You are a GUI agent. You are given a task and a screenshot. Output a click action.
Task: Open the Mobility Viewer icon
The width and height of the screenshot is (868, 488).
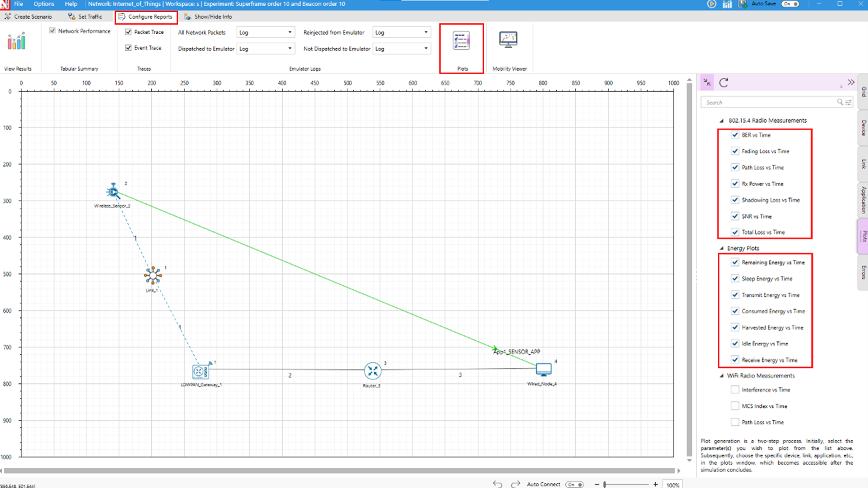click(x=509, y=40)
